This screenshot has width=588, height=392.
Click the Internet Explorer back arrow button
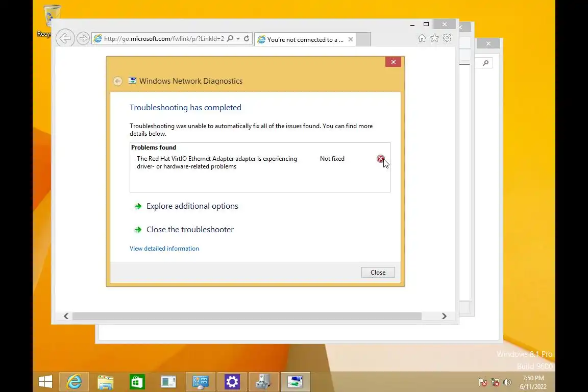pyautogui.click(x=65, y=38)
